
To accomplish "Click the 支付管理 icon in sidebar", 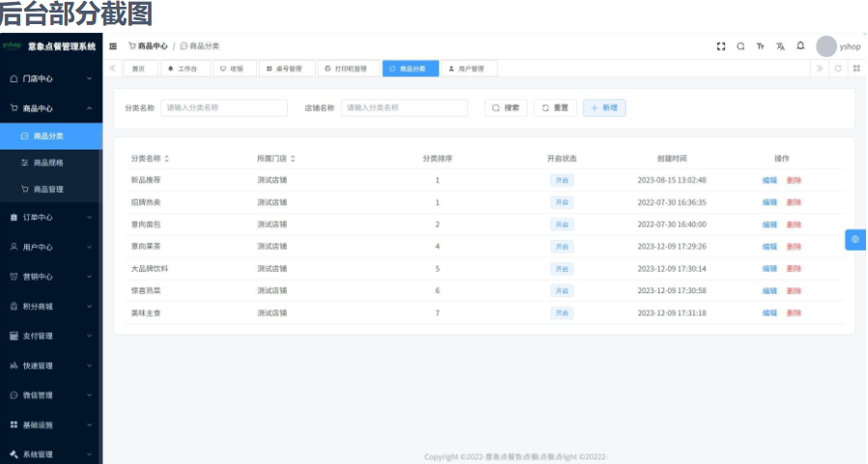I will tap(14, 336).
